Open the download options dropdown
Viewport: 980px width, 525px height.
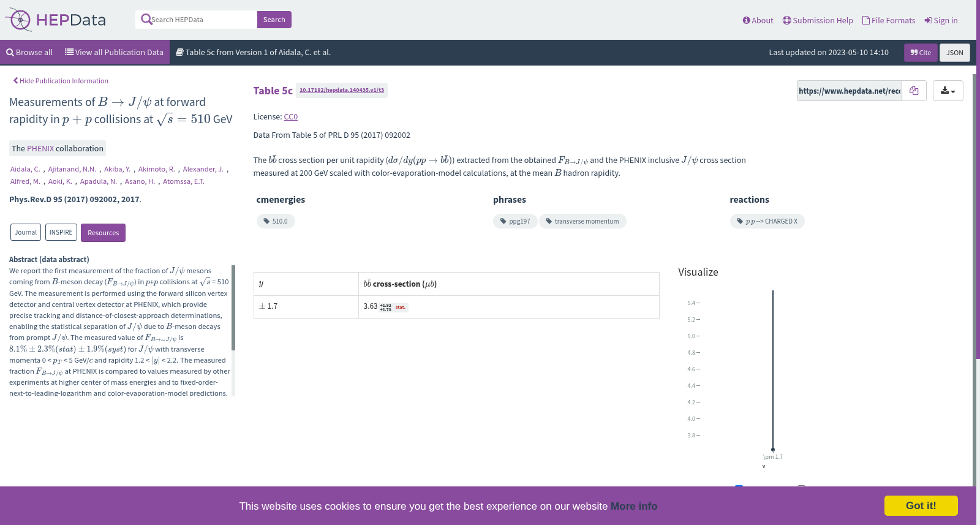click(x=948, y=91)
